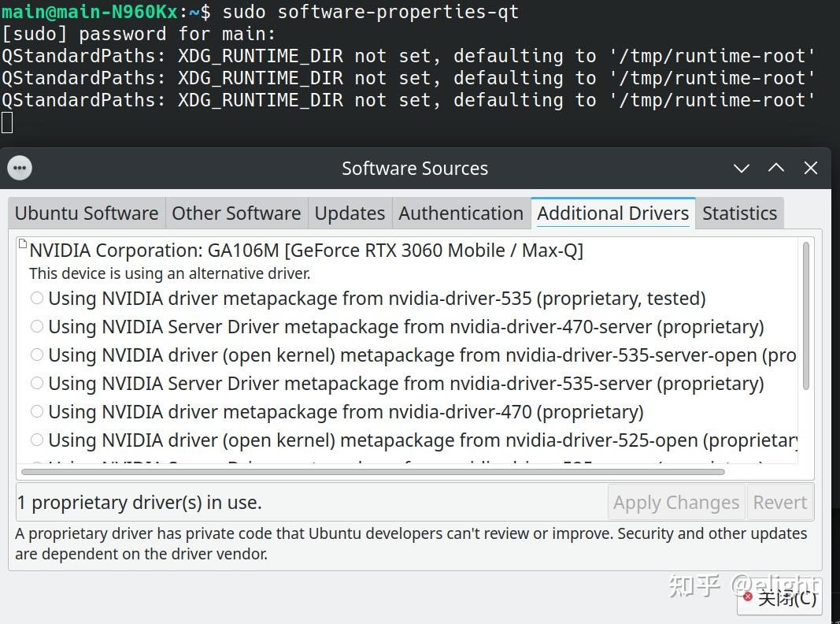The height and width of the screenshot is (624, 840).
Task: Minimize the Software Sources window
Action: 741,168
